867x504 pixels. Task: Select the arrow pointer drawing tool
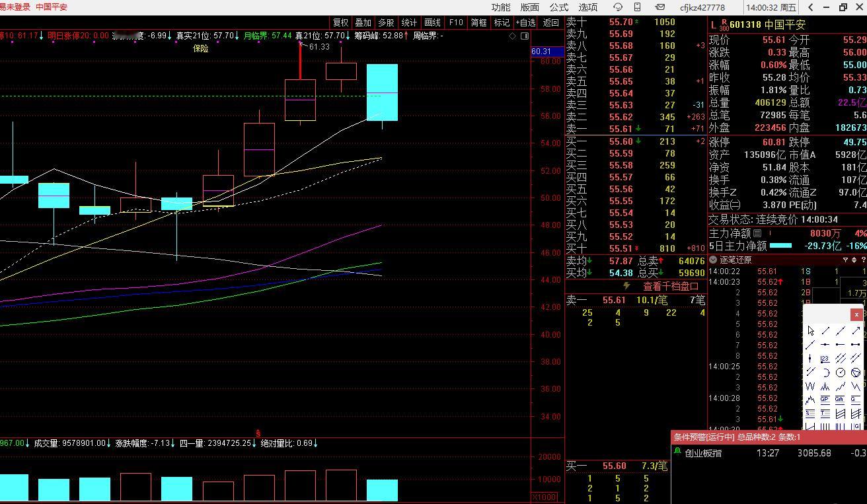(x=811, y=331)
